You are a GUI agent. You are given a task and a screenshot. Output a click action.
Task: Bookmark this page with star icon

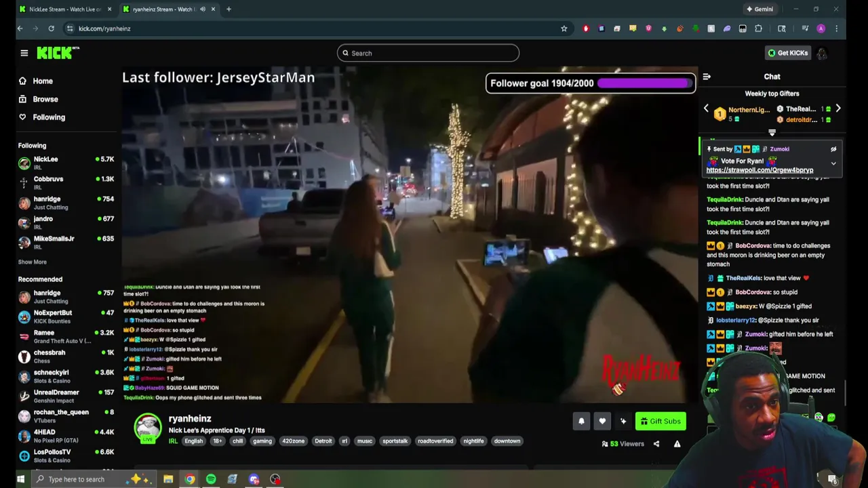click(x=564, y=28)
